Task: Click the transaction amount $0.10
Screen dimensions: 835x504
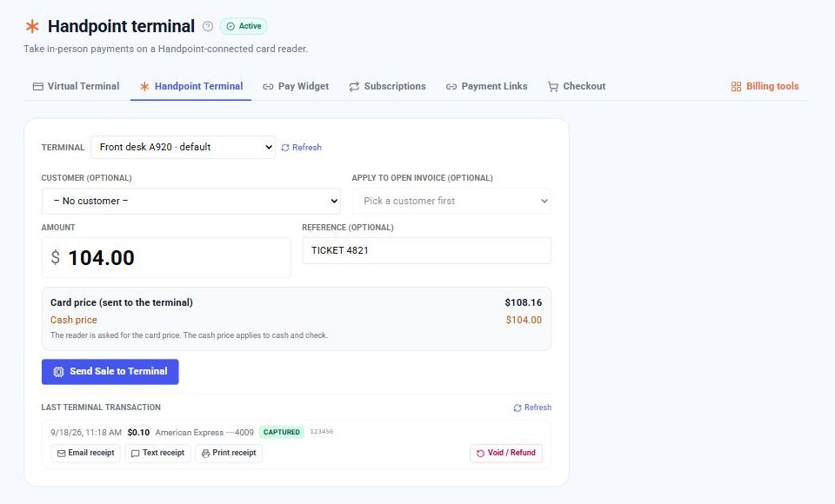Action: (138, 433)
